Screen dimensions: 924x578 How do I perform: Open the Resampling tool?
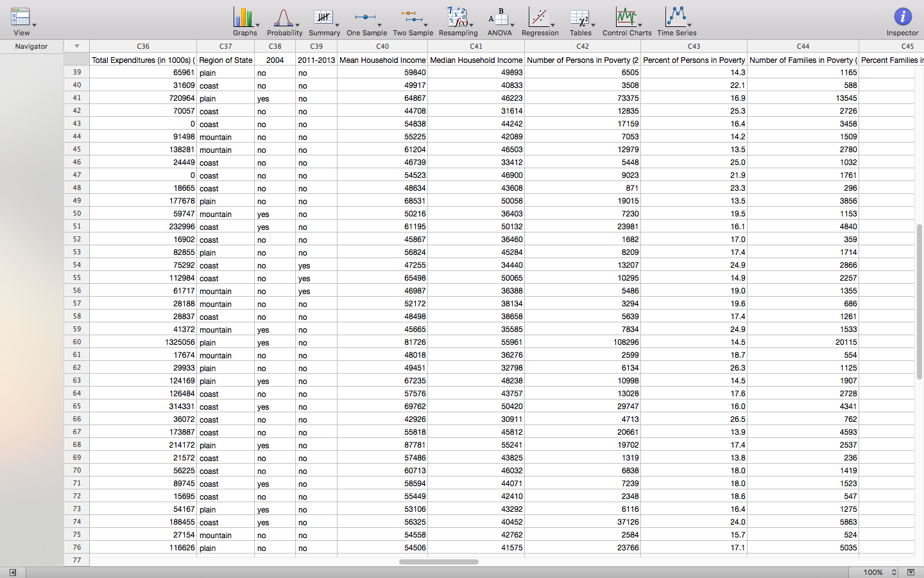pyautogui.click(x=458, y=21)
